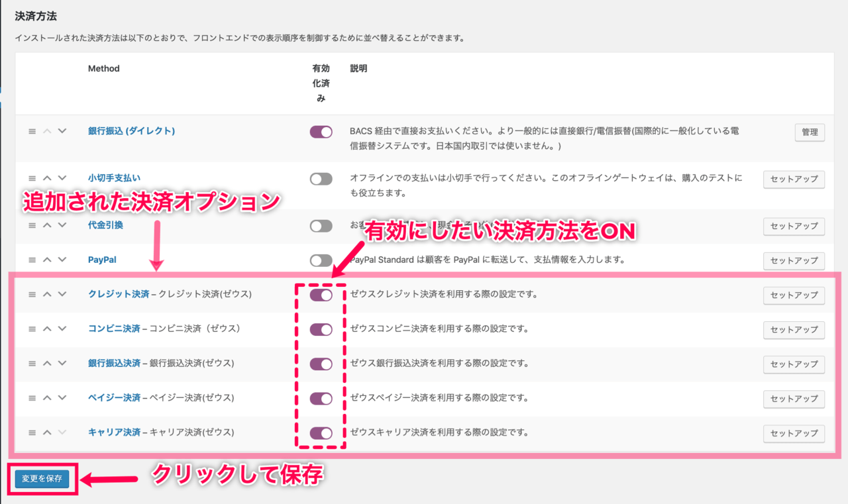Screen dimensions: 848x504
Task: Enable the 代金引換 toggle
Action: pyautogui.click(x=321, y=226)
